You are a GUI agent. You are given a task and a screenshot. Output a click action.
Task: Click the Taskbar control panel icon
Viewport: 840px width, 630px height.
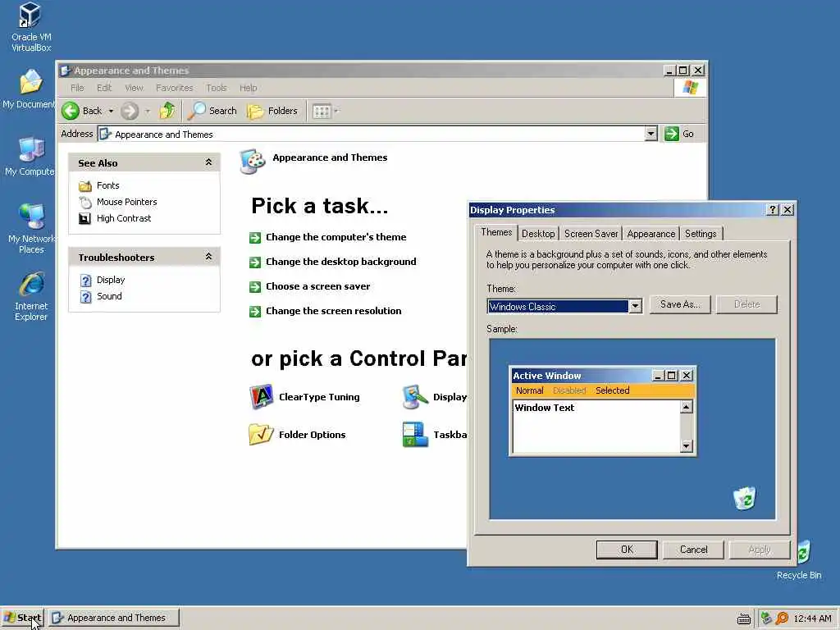[x=415, y=435]
